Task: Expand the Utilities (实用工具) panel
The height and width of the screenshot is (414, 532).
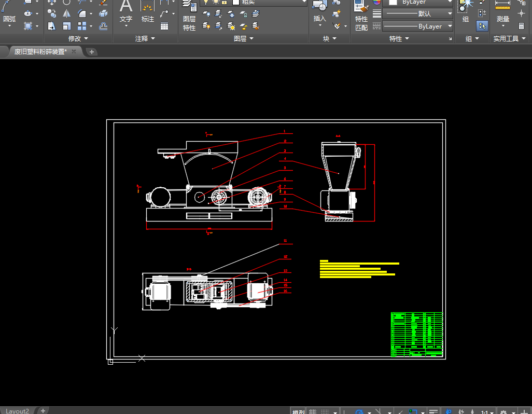Action: (509, 39)
